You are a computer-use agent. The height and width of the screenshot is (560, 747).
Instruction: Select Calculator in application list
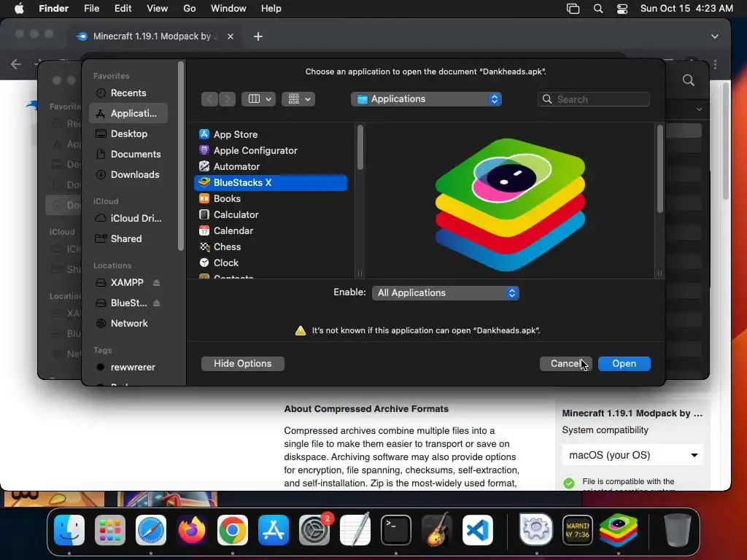271,215
